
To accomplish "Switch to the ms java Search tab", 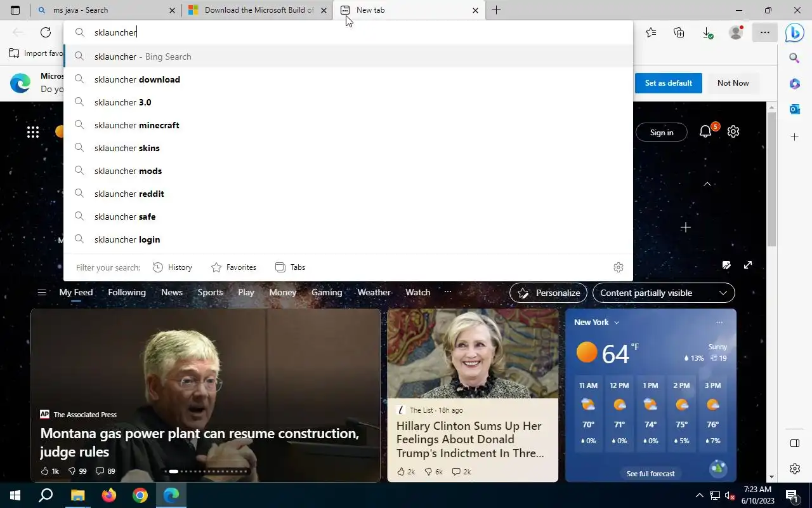I will 107,10.
